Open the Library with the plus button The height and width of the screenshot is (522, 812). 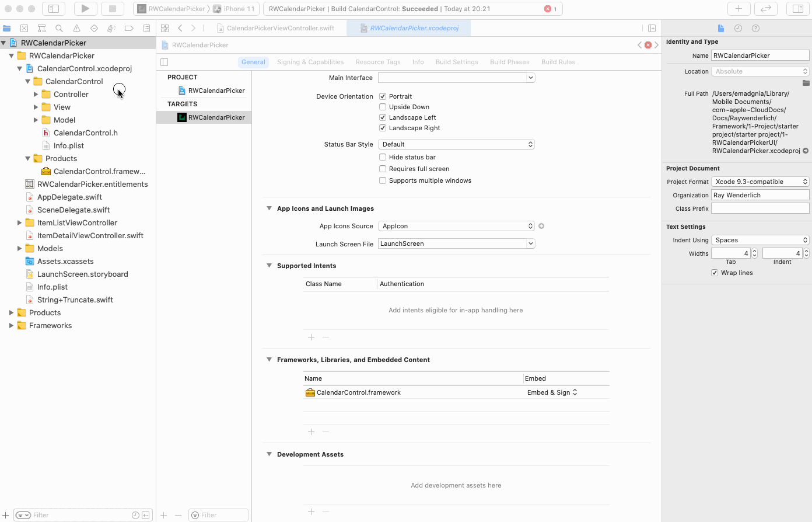click(738, 9)
